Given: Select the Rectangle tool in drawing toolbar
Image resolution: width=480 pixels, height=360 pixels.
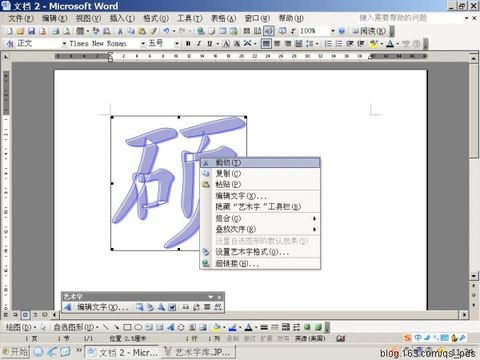Looking at the screenshot, I should (x=127, y=327).
